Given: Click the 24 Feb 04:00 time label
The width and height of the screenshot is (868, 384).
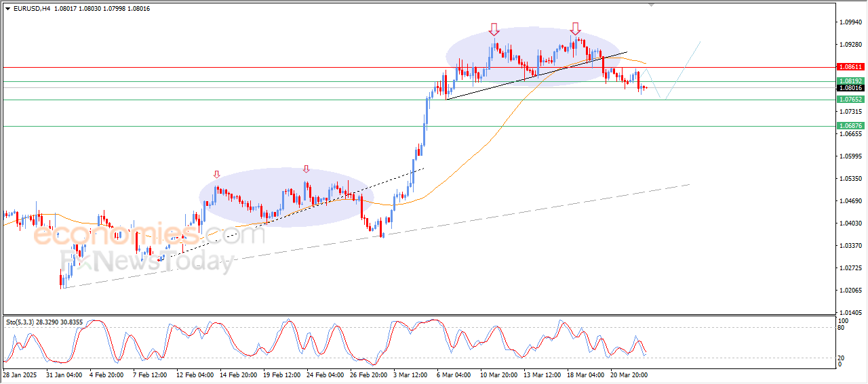Looking at the screenshot, I should (325, 374).
